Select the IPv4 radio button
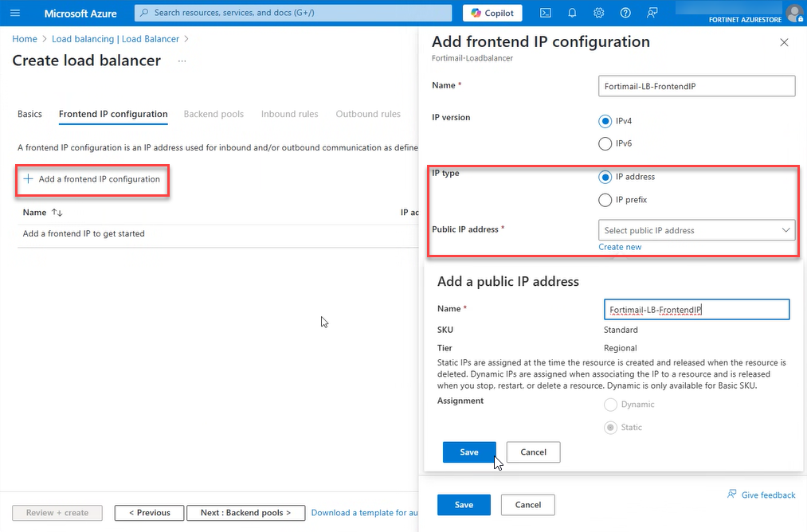The image size is (807, 532). [x=605, y=121]
